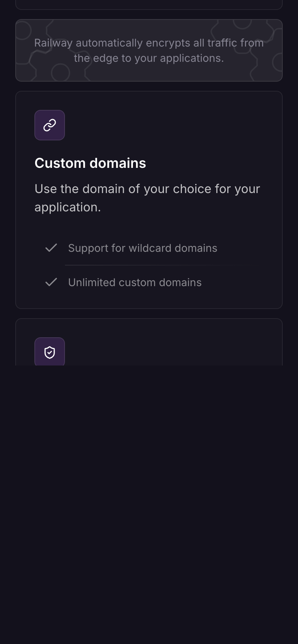The image size is (298, 644).
Task: Click the Custom domains heading
Action: pos(90,163)
